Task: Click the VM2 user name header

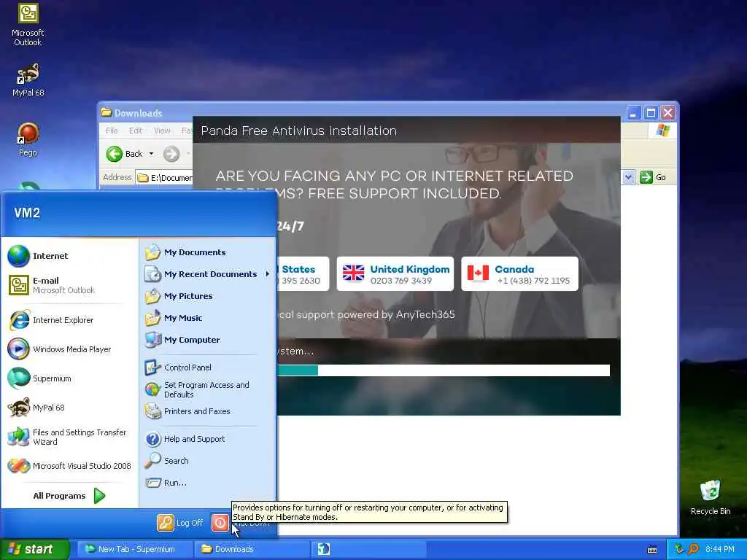Action: (x=27, y=212)
